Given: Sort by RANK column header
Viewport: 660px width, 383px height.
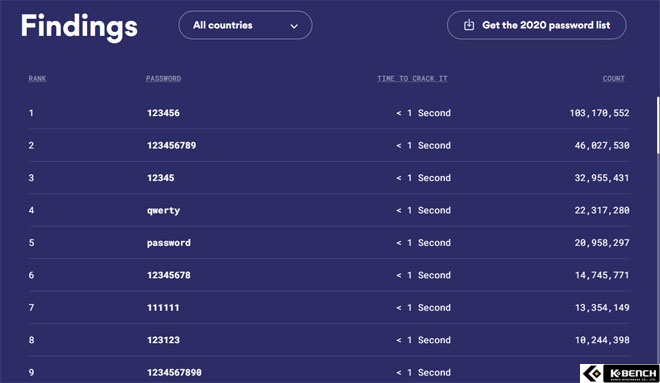Looking at the screenshot, I should point(37,78).
